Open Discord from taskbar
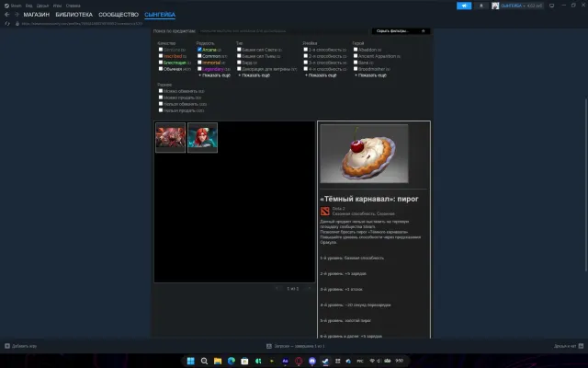This screenshot has height=368, width=588. tap(312, 361)
